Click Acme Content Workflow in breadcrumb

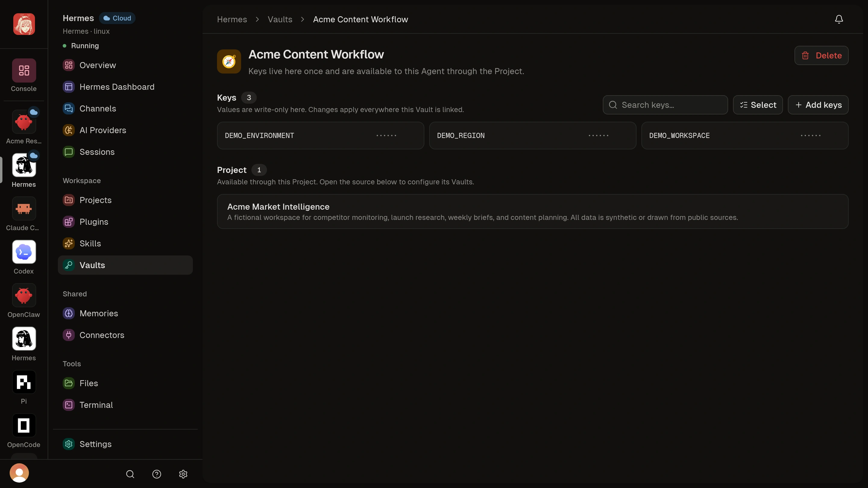click(x=360, y=19)
